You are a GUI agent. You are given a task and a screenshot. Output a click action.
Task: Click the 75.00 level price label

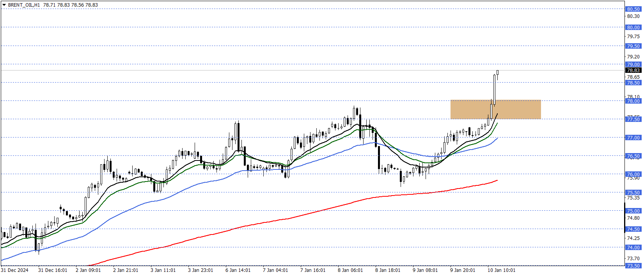click(633, 211)
